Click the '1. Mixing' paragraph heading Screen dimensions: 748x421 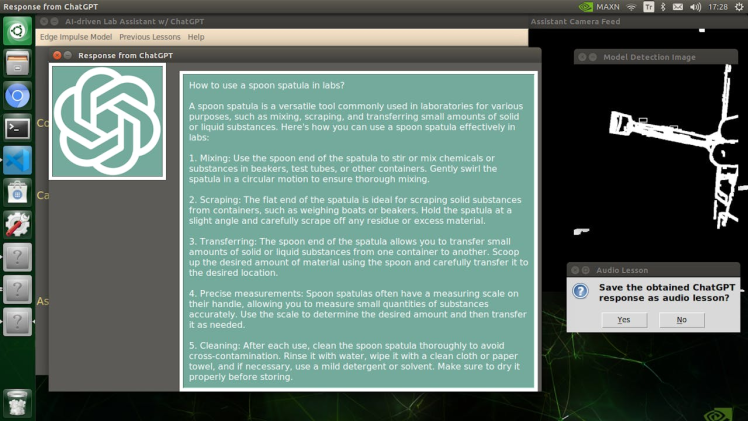tap(208, 158)
